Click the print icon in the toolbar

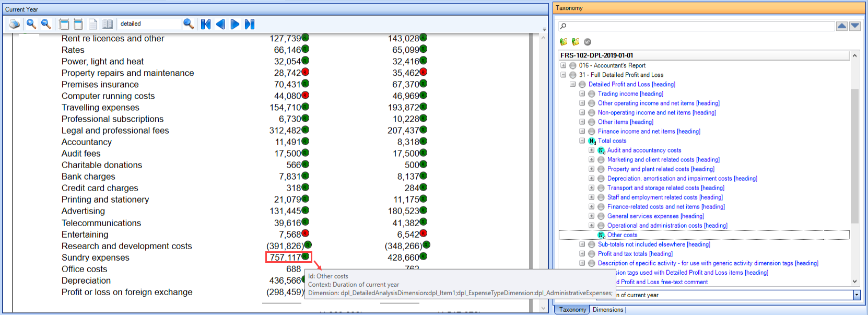pyautogui.click(x=15, y=24)
